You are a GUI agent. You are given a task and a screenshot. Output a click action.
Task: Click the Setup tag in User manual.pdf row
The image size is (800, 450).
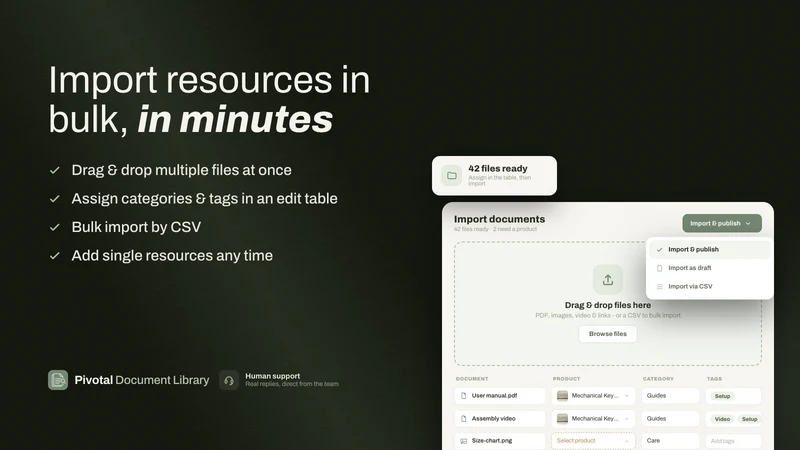pyautogui.click(x=722, y=396)
